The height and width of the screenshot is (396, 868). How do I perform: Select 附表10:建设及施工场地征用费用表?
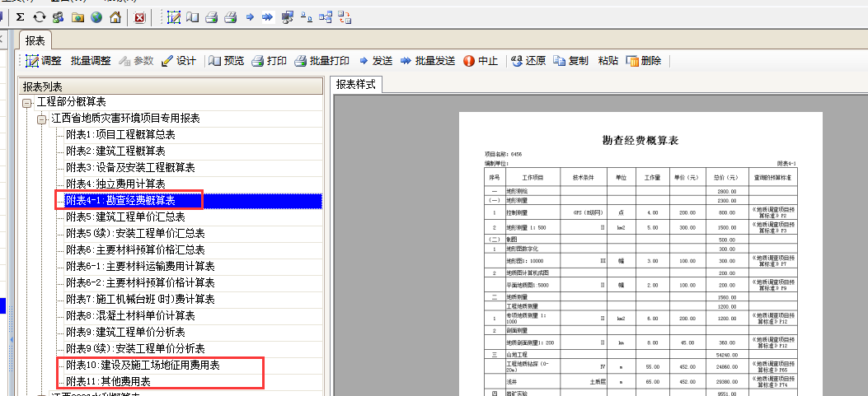coord(143,365)
